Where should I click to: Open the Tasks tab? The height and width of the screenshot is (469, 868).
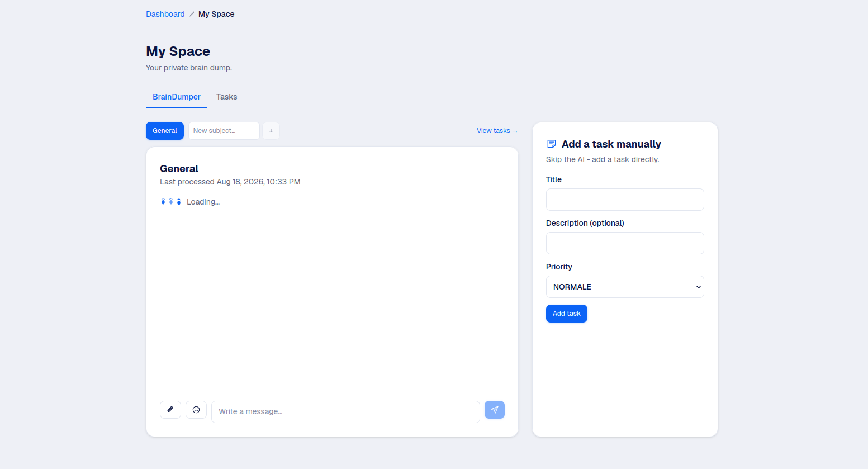pos(226,97)
